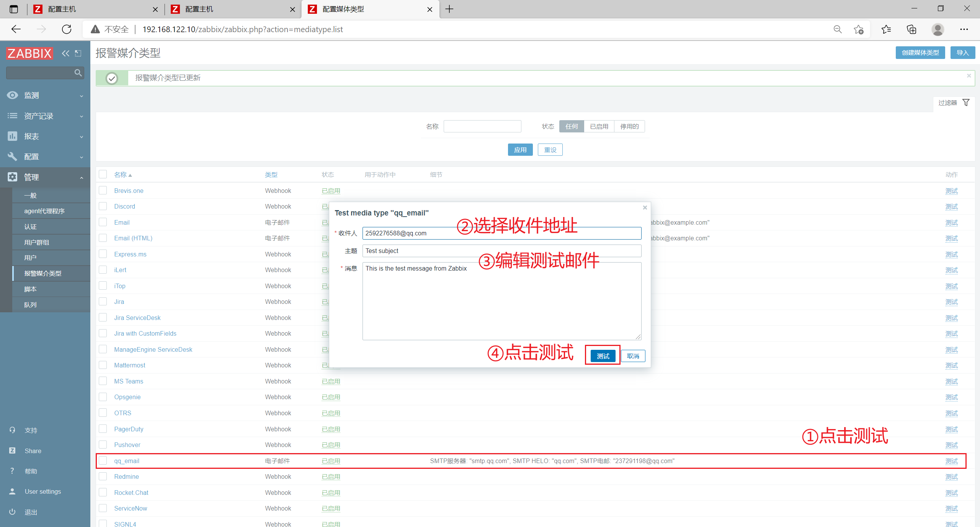Viewport: 980px width, 527px height.
Task: Click 退出 logout in sidebar
Action: (x=31, y=512)
